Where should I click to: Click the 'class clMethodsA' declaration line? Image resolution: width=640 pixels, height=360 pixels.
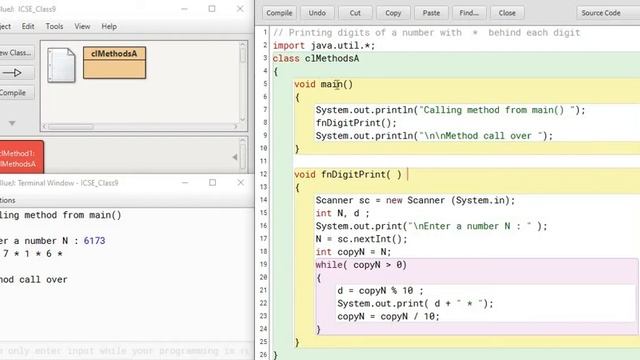coord(316,59)
